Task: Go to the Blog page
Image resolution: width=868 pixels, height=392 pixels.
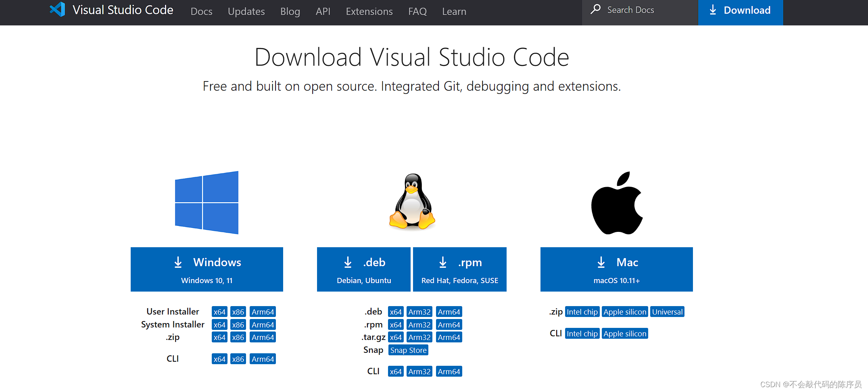Action: tap(290, 11)
